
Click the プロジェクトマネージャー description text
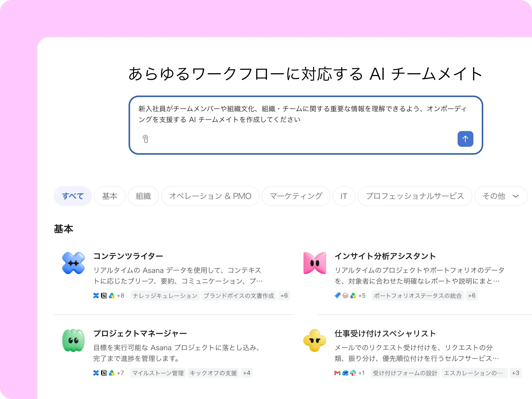(177, 353)
